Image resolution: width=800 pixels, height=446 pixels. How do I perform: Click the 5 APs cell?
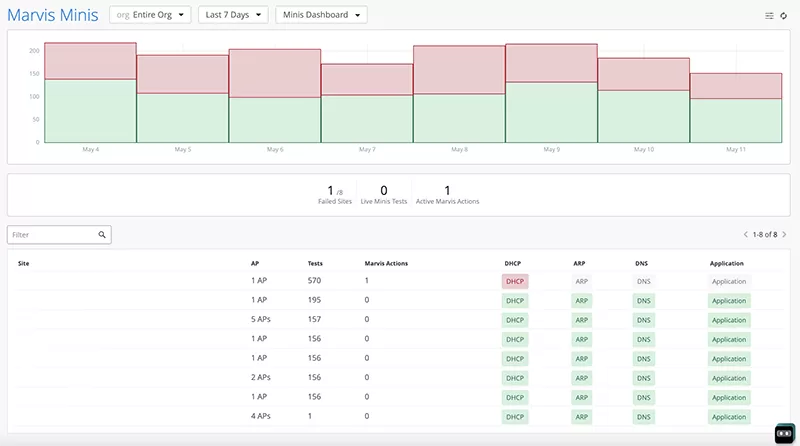pyautogui.click(x=261, y=319)
